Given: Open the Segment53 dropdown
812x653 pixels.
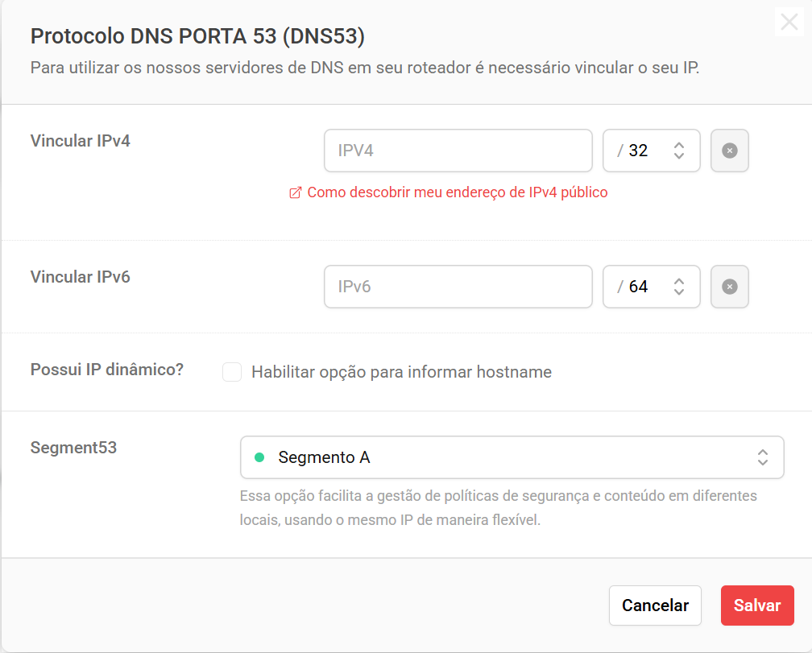Looking at the screenshot, I should click(512, 457).
